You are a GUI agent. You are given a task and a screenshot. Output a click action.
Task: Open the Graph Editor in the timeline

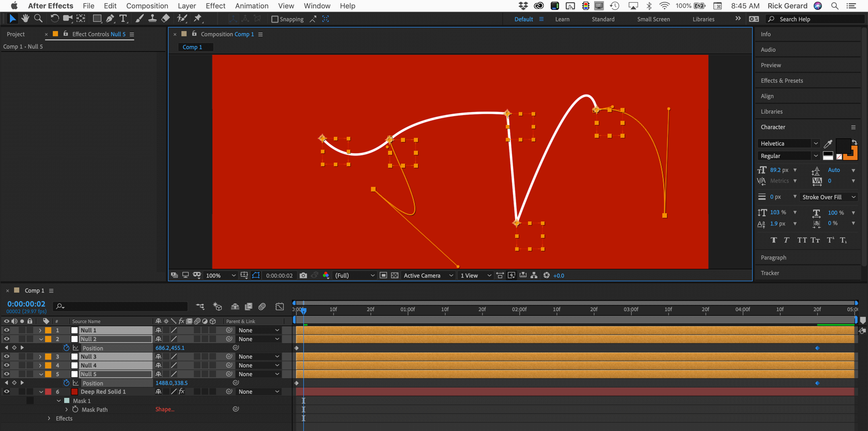[280, 307]
